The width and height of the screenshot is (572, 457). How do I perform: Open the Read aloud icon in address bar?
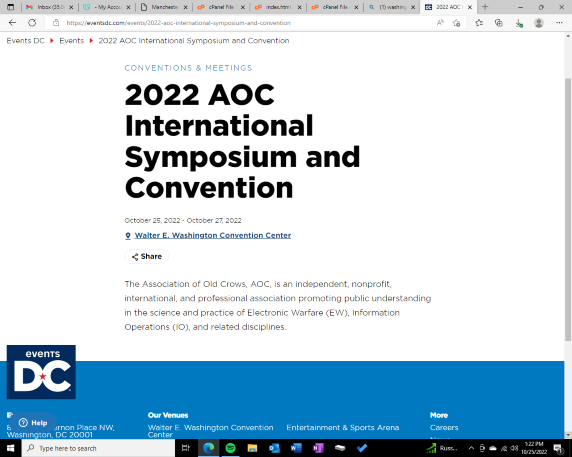pos(440,23)
